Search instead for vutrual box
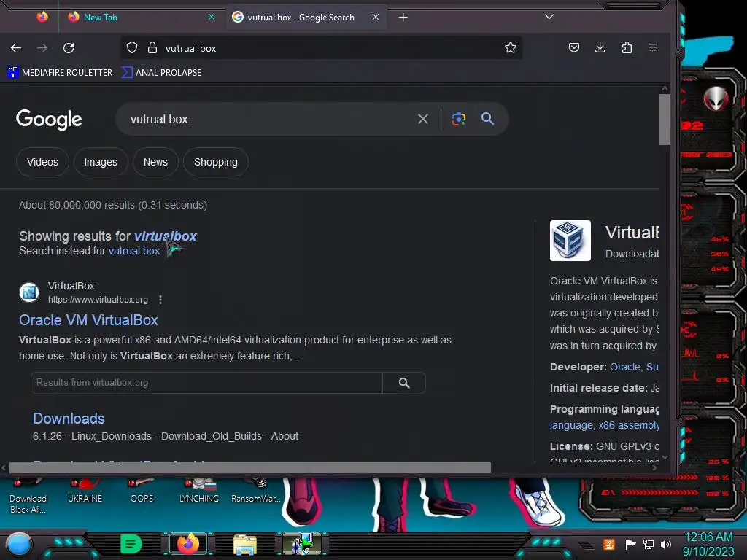Viewport: 747px width, 560px height. click(x=134, y=251)
